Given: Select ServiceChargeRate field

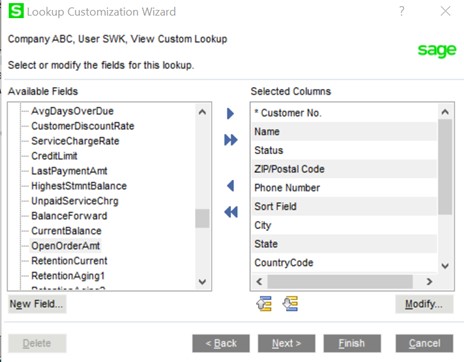Looking at the screenshot, I should (75, 141).
